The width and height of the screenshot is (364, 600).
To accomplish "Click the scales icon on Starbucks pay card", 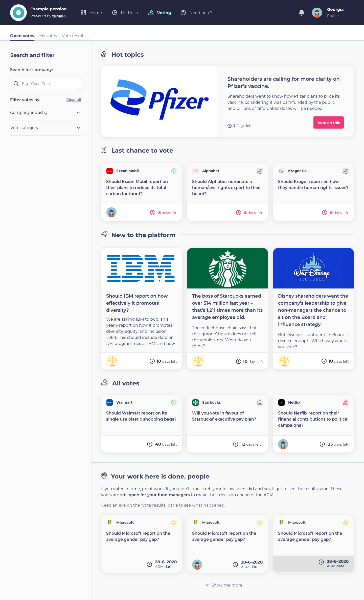I will (x=198, y=361).
